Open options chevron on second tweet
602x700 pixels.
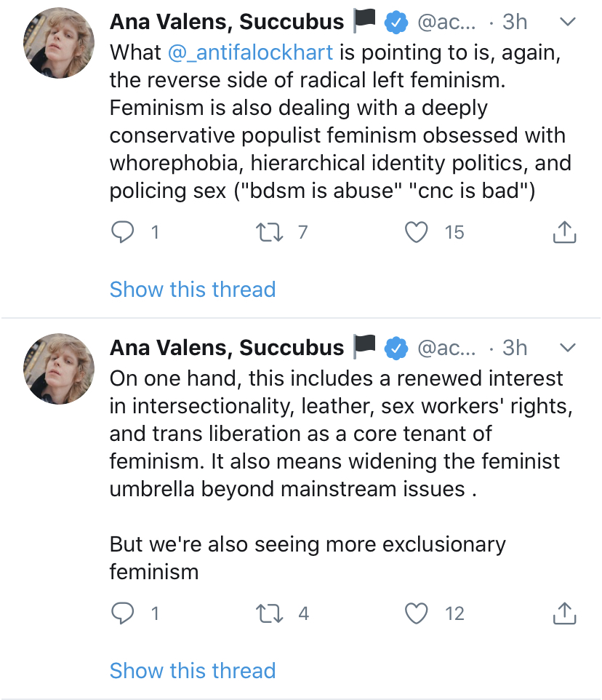pos(568,348)
